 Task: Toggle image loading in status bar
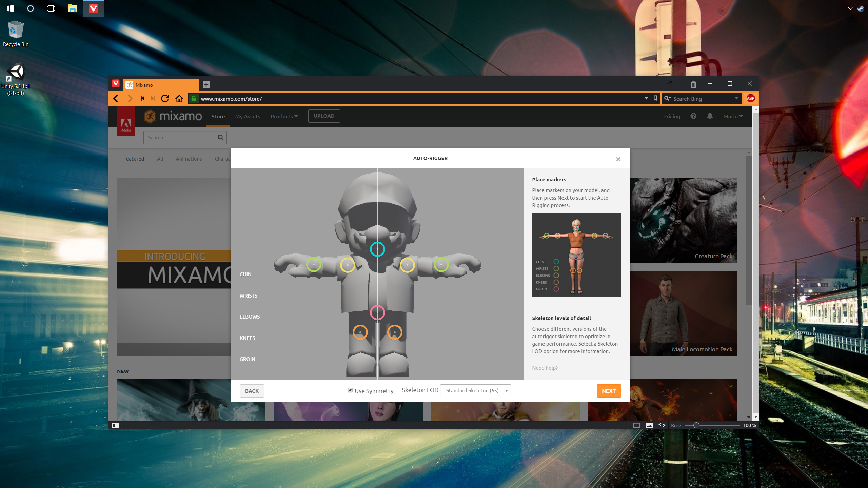click(x=649, y=425)
